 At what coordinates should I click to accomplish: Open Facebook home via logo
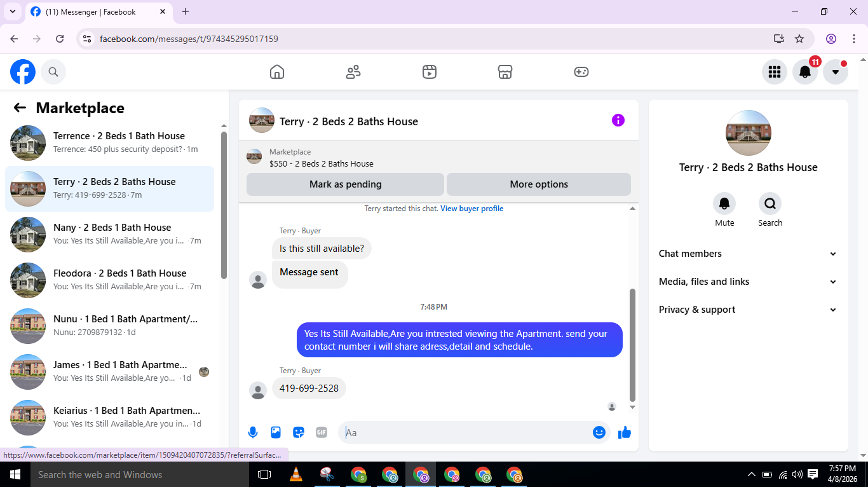[x=23, y=72]
